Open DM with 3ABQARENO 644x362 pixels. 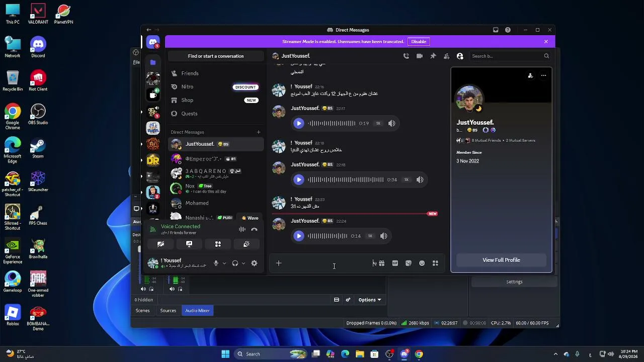pyautogui.click(x=216, y=173)
